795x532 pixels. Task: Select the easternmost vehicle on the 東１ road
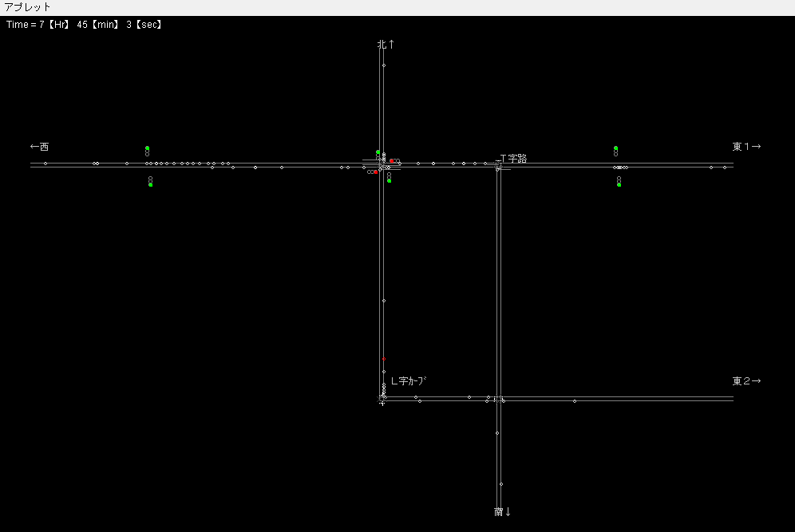(x=725, y=167)
